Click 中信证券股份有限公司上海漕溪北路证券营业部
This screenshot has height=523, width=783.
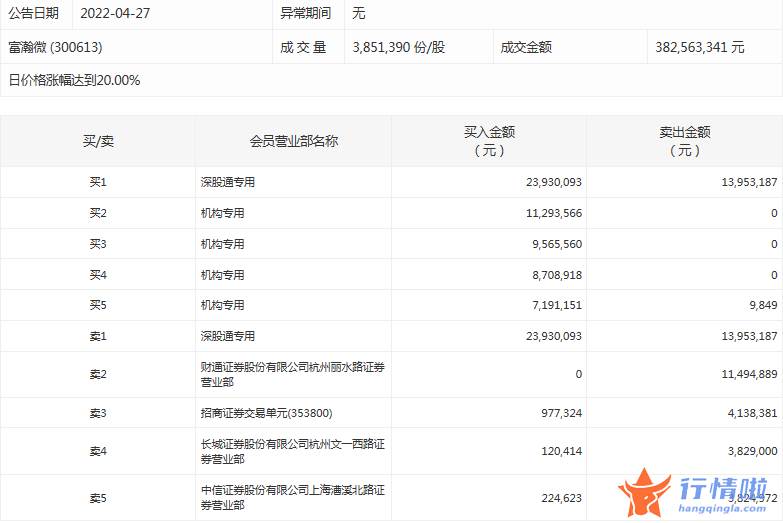(293, 498)
